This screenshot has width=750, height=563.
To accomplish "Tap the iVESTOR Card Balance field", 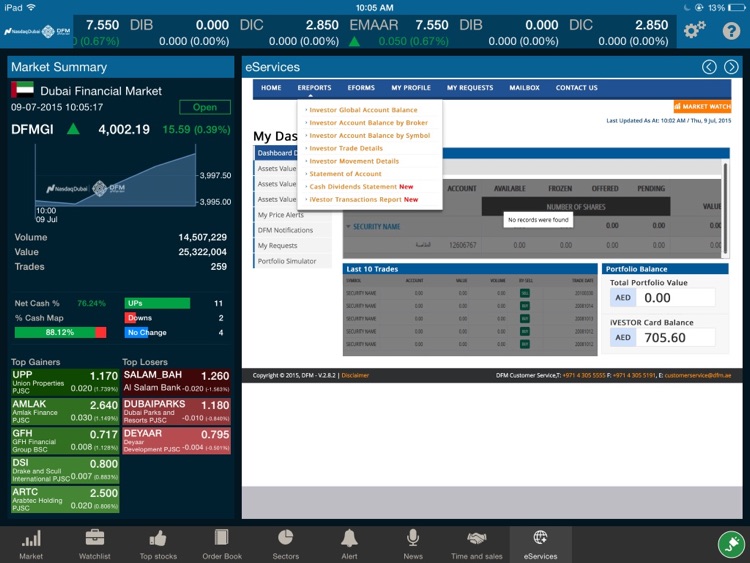I will (662, 337).
